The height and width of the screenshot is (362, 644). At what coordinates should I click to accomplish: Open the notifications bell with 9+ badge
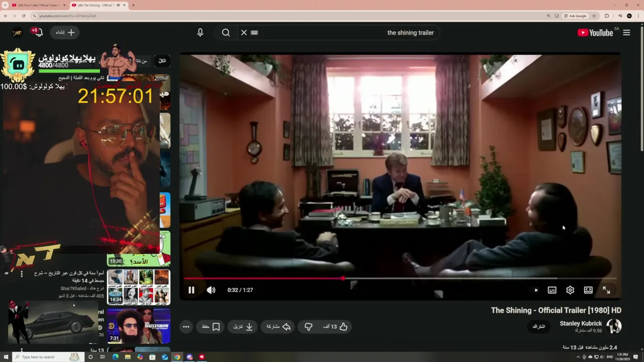coord(38,32)
